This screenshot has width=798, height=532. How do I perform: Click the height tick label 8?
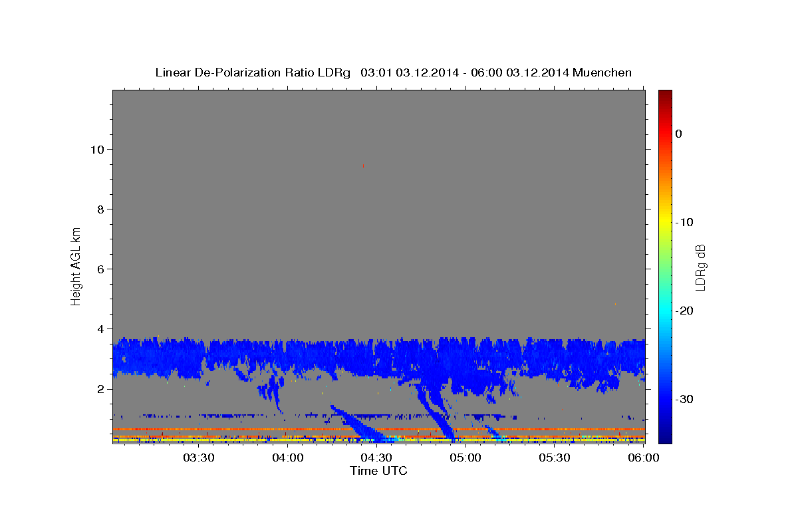[100, 209]
